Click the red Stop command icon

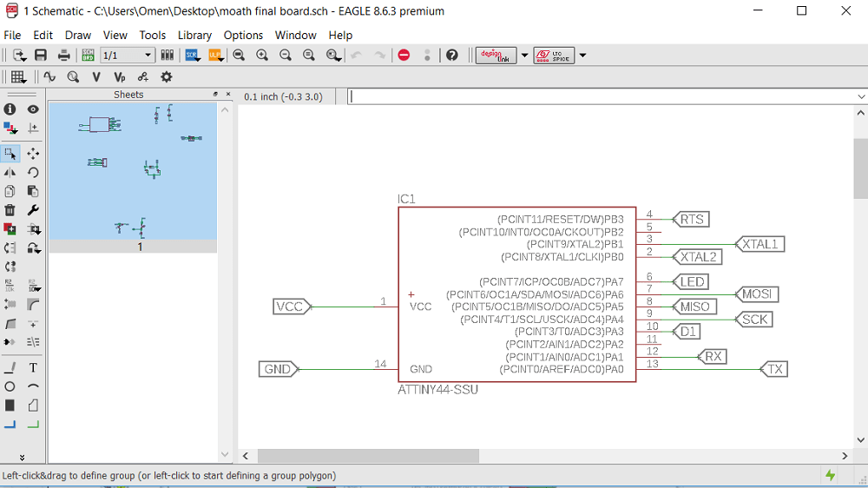(404, 56)
